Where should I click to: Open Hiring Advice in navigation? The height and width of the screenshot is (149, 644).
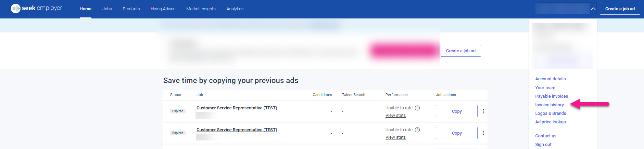tap(163, 9)
